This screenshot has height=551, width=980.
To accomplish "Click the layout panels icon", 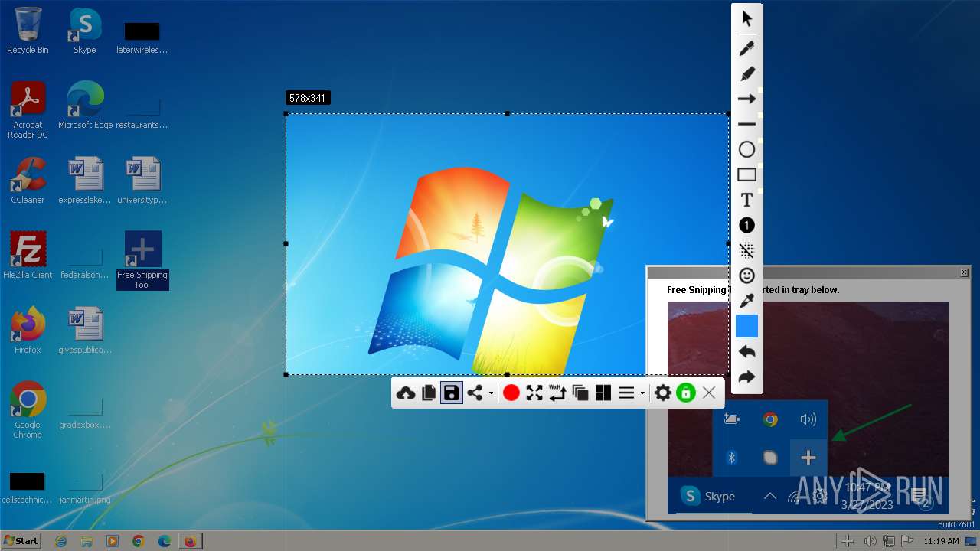I will tap(603, 393).
